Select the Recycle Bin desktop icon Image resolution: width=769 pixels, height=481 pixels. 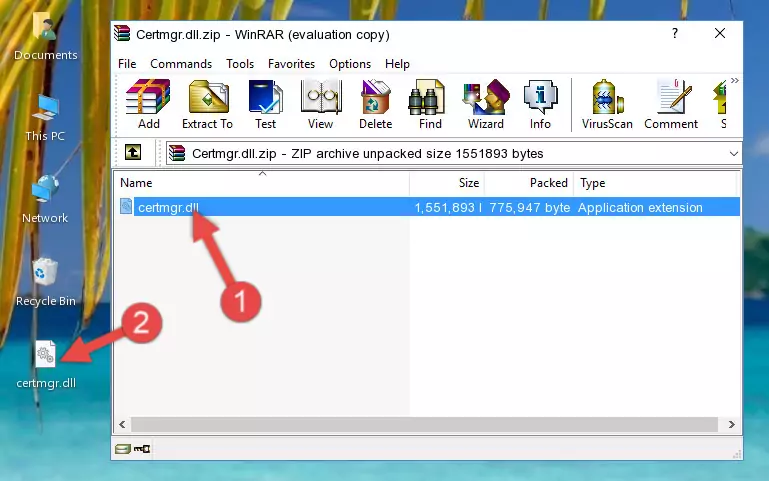pyautogui.click(x=46, y=282)
